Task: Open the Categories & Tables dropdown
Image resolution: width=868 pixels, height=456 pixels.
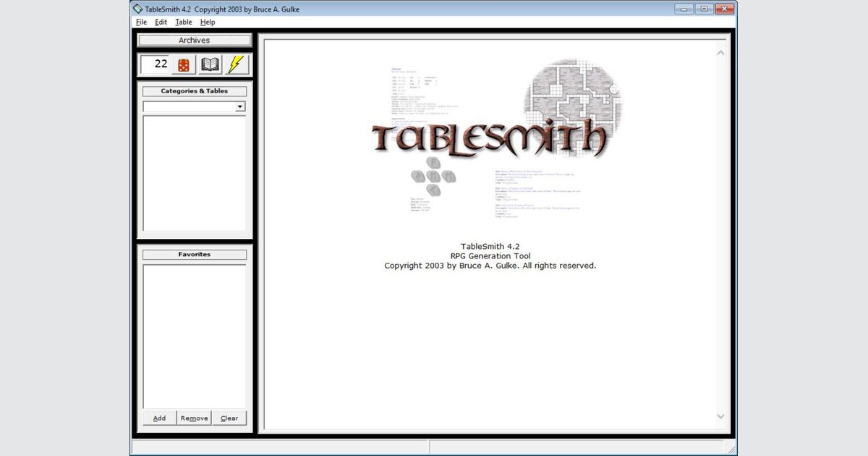Action: coord(239,106)
